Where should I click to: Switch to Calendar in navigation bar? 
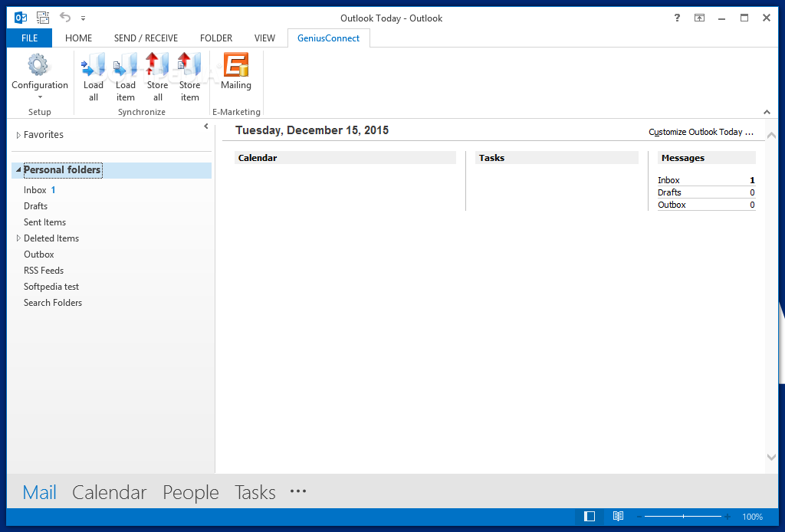click(x=109, y=492)
